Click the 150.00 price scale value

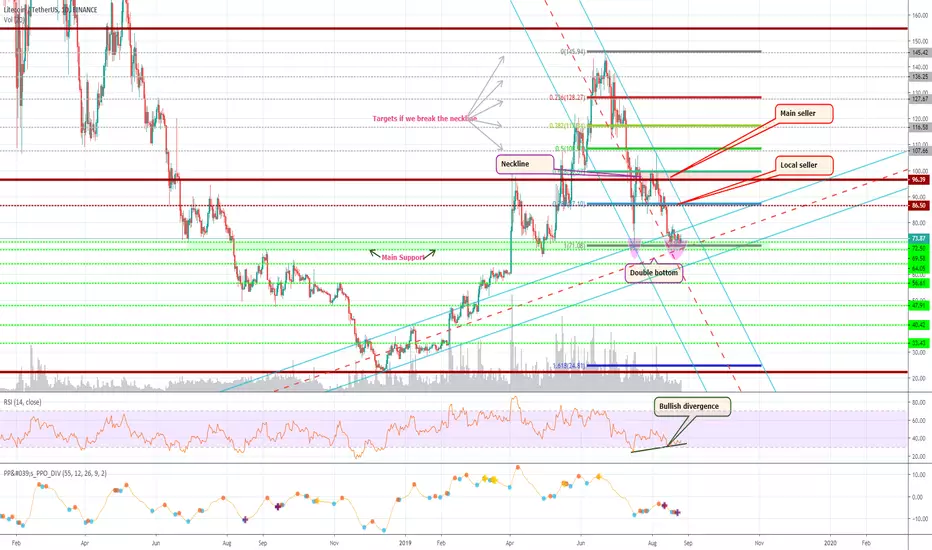[x=920, y=42]
